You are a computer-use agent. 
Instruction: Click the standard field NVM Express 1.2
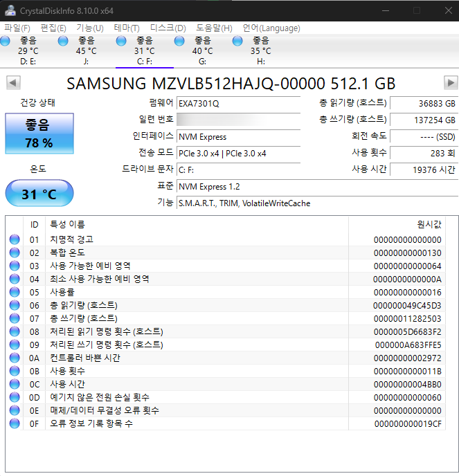(x=318, y=186)
